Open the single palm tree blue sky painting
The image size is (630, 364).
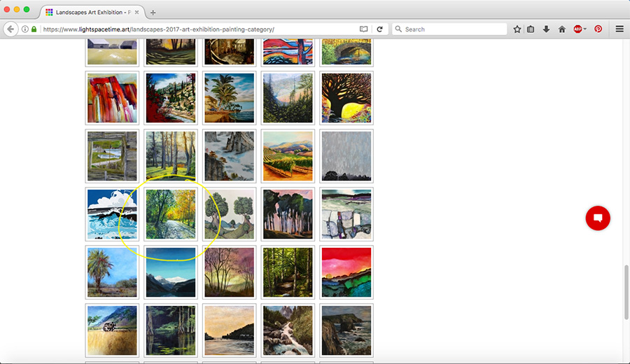pyautogui.click(x=112, y=272)
